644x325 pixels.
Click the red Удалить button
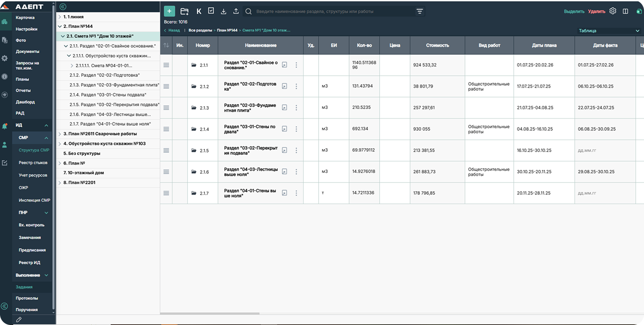coord(596,12)
